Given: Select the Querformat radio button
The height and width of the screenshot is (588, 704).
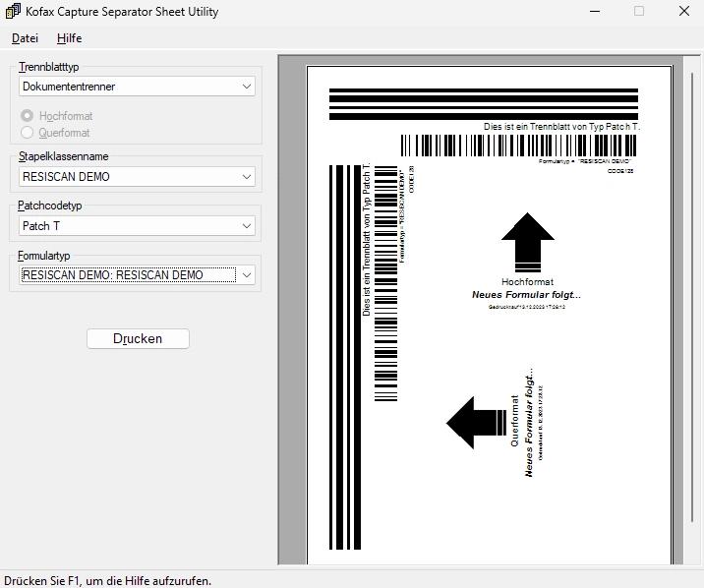Looking at the screenshot, I should tap(28, 133).
